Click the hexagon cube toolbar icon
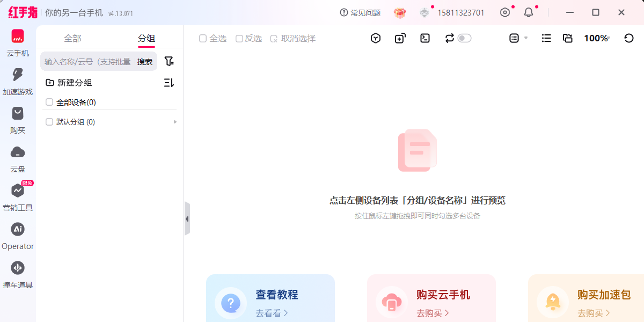 click(376, 38)
